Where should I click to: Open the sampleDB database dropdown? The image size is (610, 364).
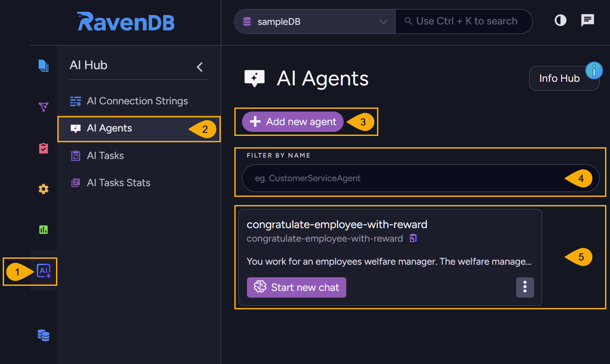[314, 21]
